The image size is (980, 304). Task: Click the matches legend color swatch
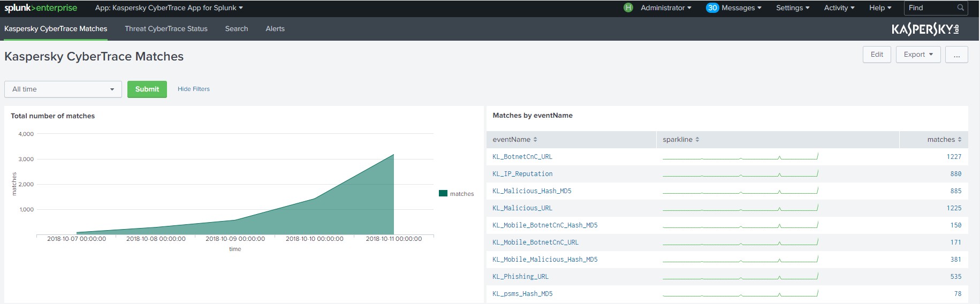click(x=443, y=194)
